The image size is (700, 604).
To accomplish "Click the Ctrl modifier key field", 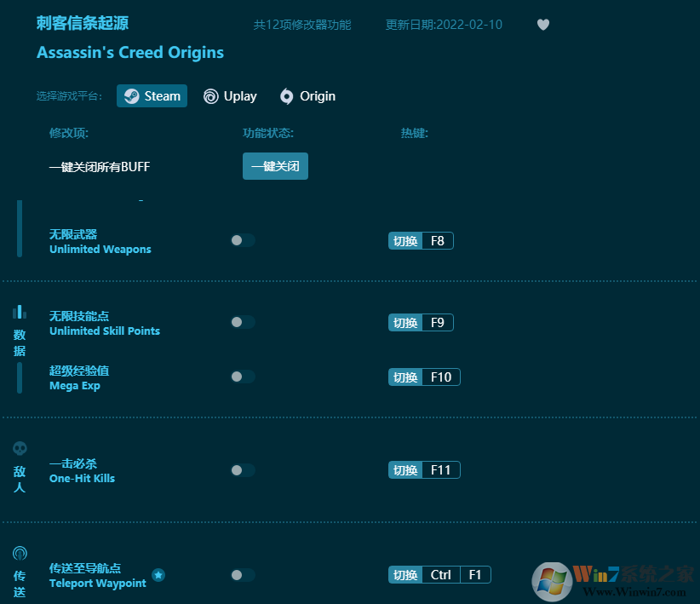I will point(441,575).
